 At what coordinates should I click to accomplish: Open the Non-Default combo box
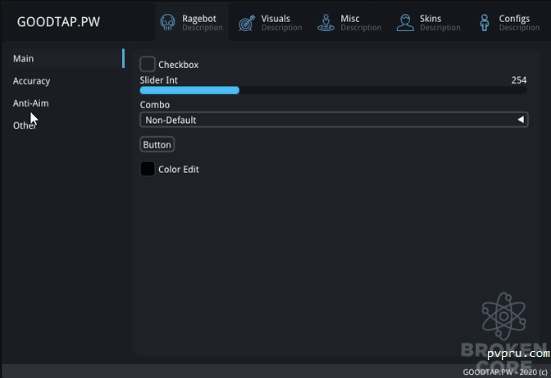click(x=334, y=120)
